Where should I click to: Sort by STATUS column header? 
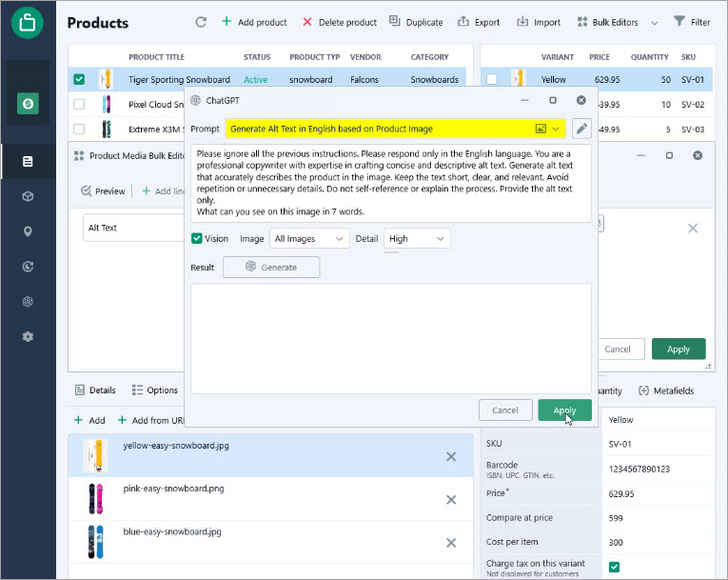257,57
